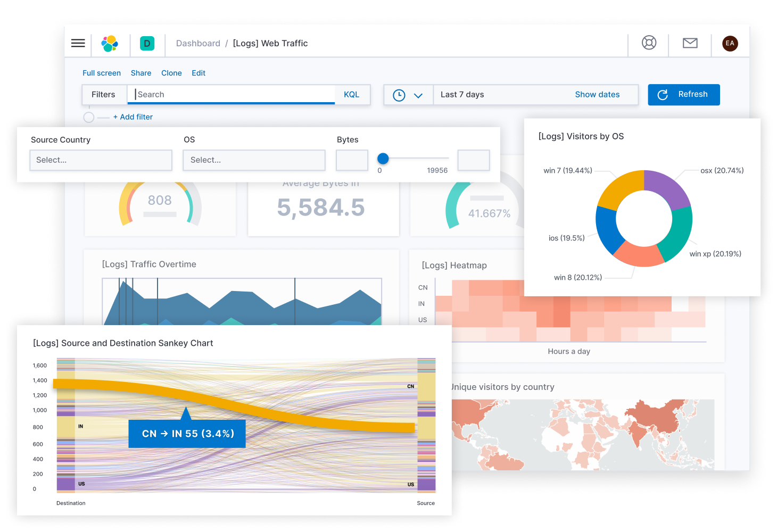Screen dimensions: 777x532
Task: Click the clock quick-select time icon
Action: pyautogui.click(x=399, y=95)
